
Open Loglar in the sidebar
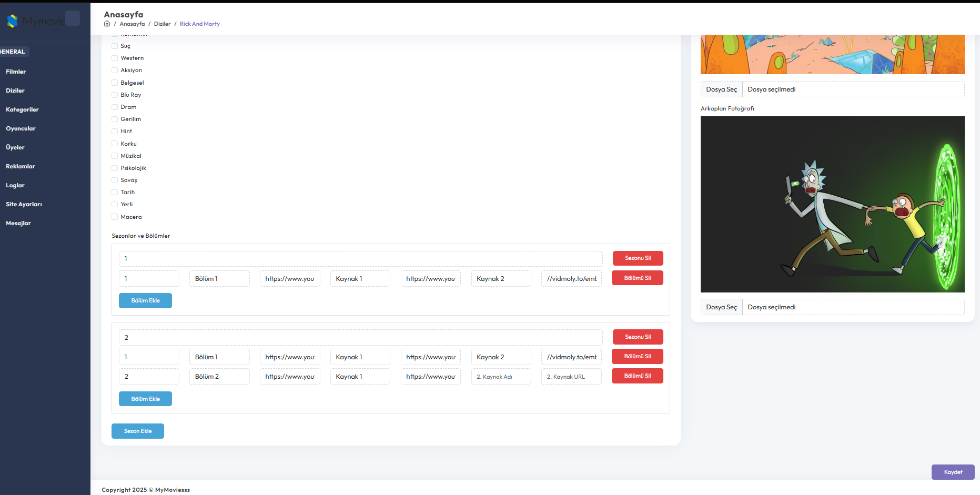click(15, 185)
